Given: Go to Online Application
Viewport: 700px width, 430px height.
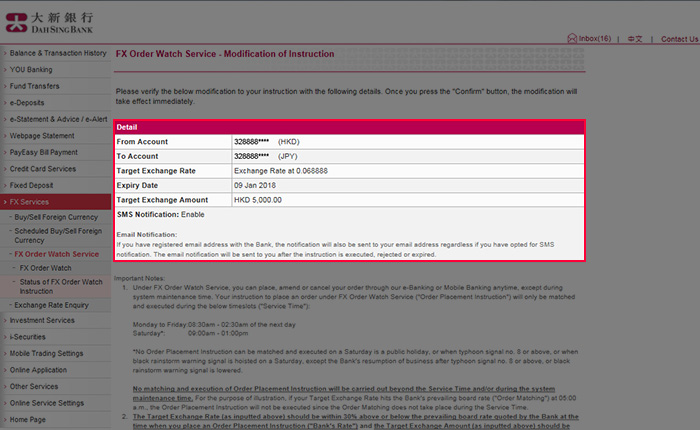Looking at the screenshot, I should tap(38, 370).
